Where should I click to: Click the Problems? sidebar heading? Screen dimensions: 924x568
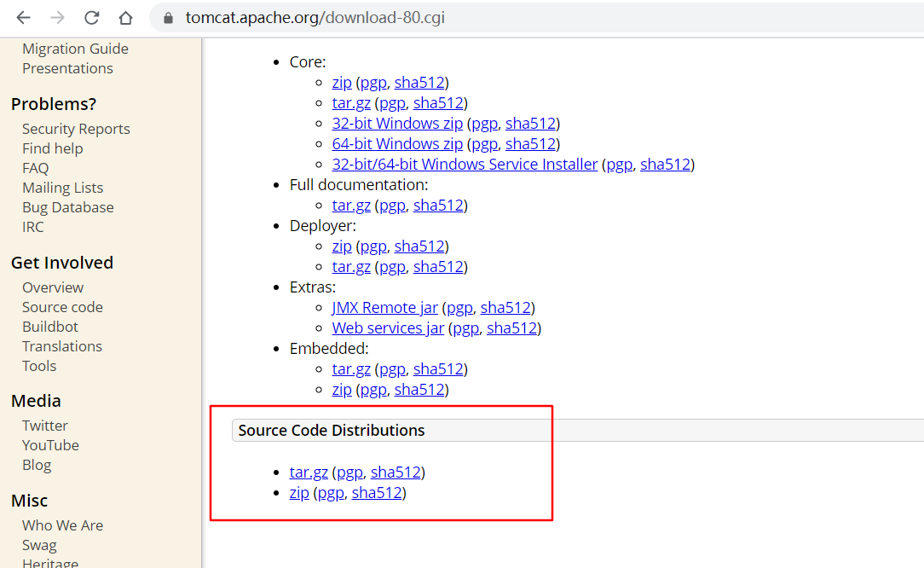pyautogui.click(x=54, y=104)
